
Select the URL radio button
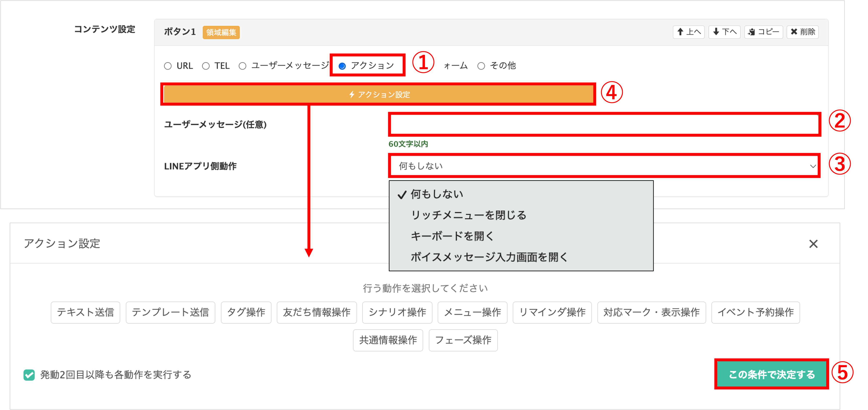point(168,66)
